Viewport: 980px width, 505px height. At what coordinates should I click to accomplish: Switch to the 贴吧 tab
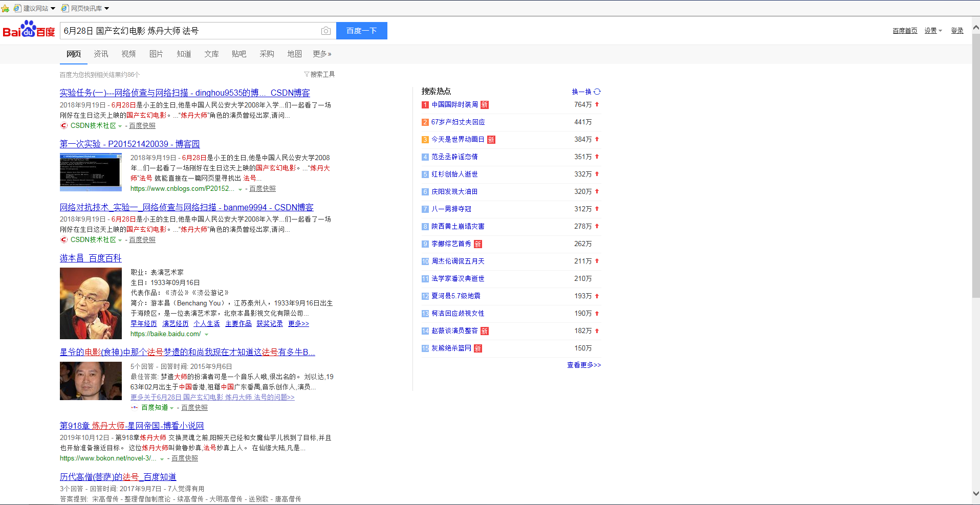[239, 54]
